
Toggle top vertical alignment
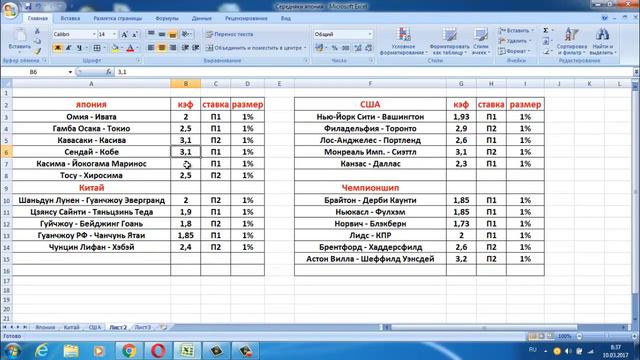[x=151, y=34]
